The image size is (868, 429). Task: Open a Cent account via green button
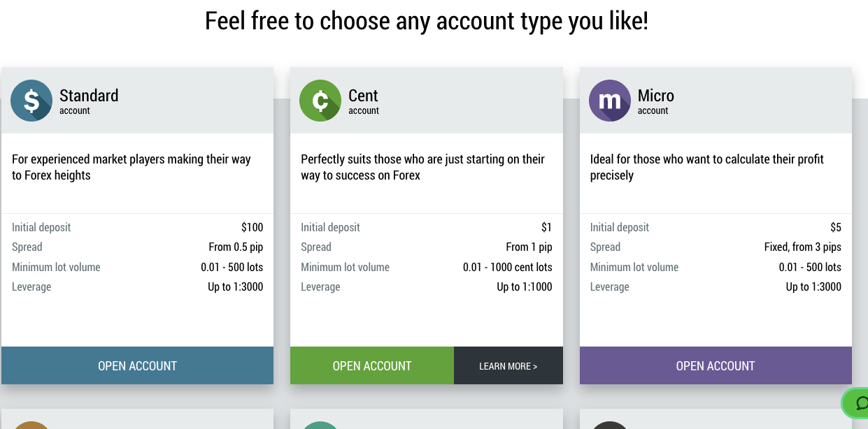click(x=372, y=365)
